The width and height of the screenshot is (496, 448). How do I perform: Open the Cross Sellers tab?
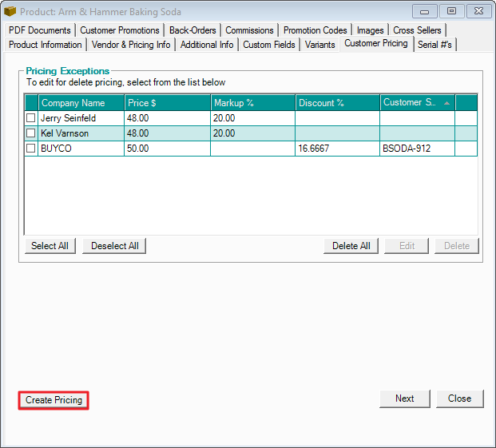[x=417, y=30]
